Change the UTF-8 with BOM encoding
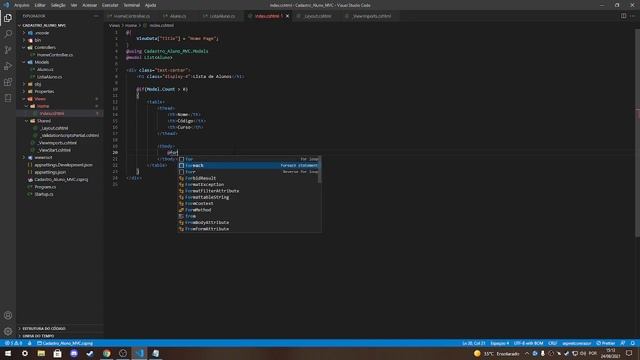Viewport: 640px width, 360px height. coord(528,343)
